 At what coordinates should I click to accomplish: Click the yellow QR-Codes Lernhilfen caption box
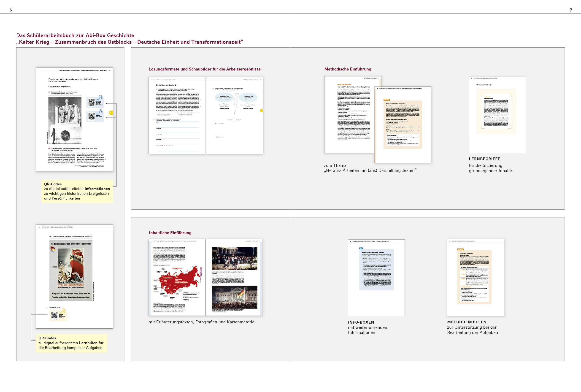pos(71,343)
